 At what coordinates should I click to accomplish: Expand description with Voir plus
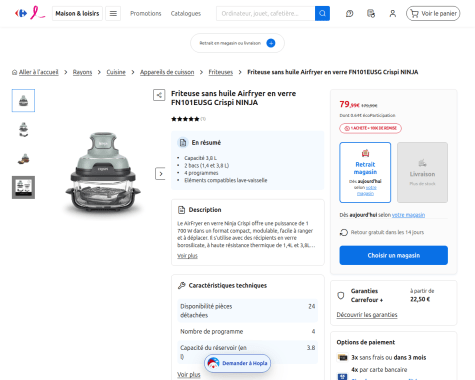(x=187, y=256)
